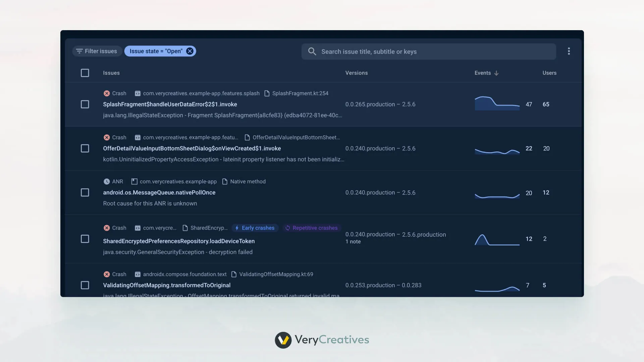644x362 pixels.
Task: Open the 1 note link
Action: (x=353, y=241)
